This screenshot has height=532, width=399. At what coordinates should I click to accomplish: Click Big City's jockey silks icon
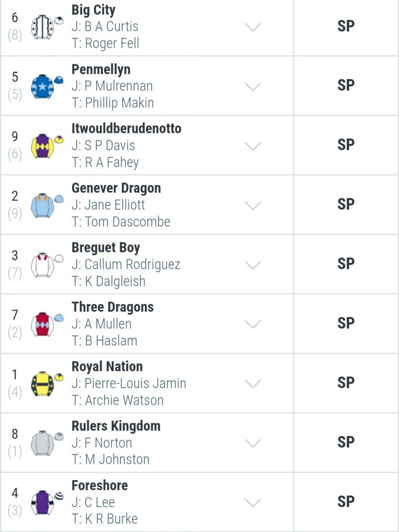point(47,27)
